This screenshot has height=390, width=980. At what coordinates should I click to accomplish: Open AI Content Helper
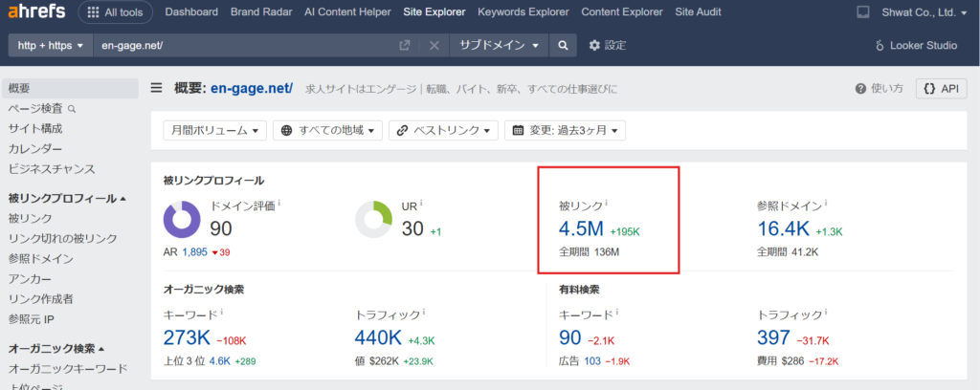tap(347, 11)
